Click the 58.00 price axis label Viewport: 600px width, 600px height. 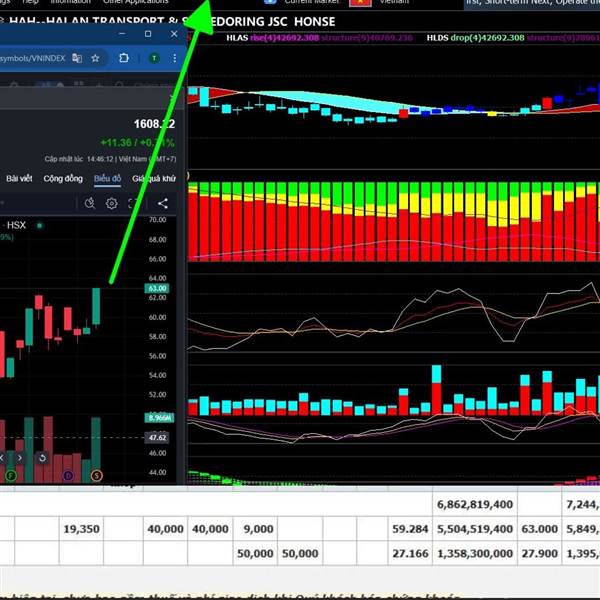coord(157,336)
